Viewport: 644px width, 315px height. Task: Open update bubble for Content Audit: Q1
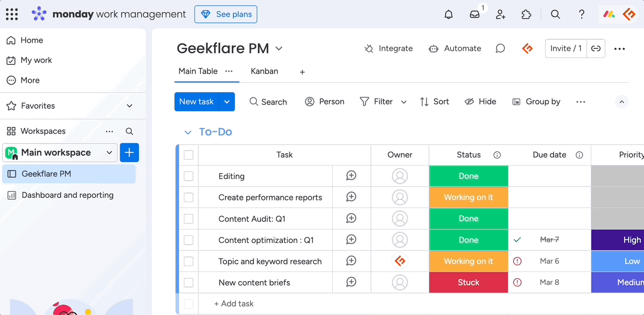pyautogui.click(x=351, y=218)
